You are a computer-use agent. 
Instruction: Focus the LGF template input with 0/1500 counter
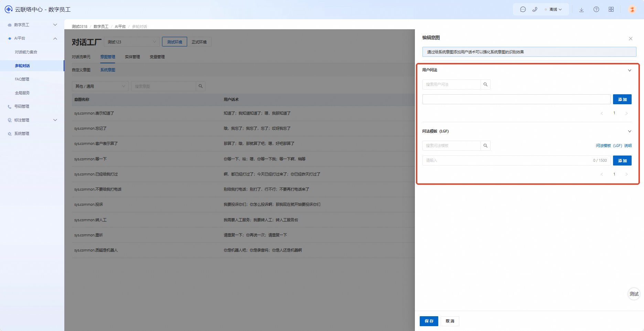click(516, 161)
